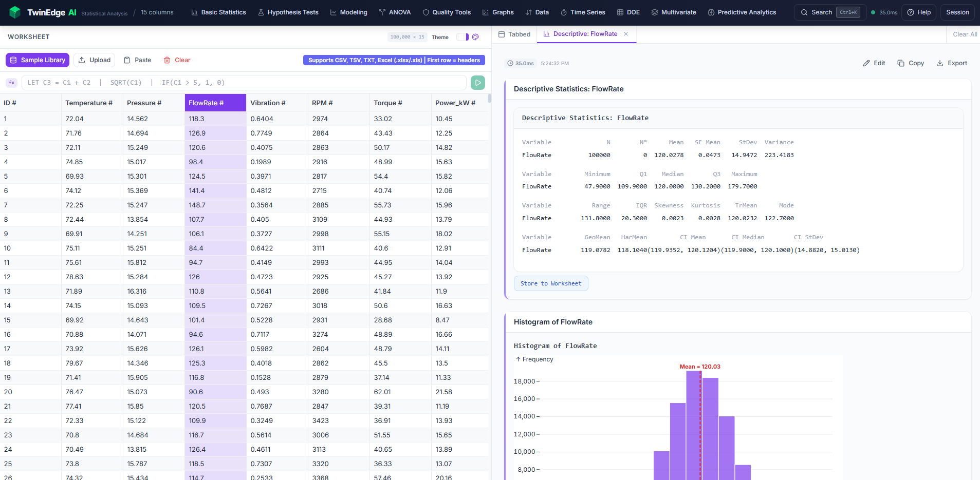Click the fx formula icon
The image size is (980, 480).
pos(12,82)
